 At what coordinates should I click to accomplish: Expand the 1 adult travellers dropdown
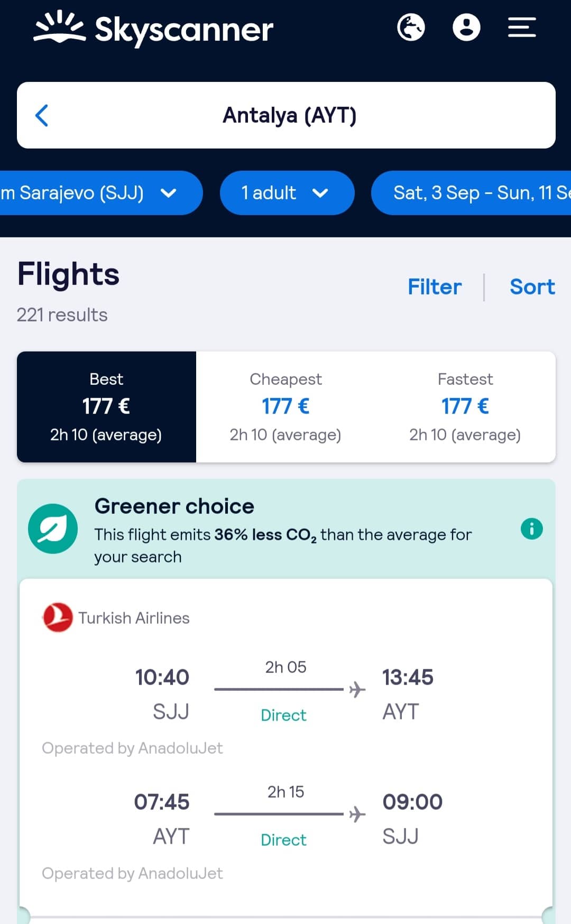click(287, 193)
